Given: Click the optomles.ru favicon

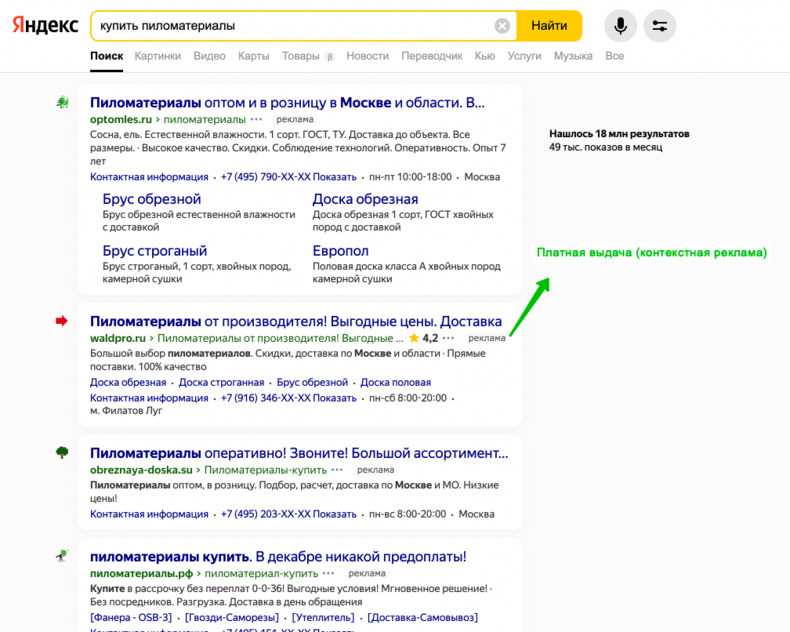Looking at the screenshot, I should (x=62, y=103).
